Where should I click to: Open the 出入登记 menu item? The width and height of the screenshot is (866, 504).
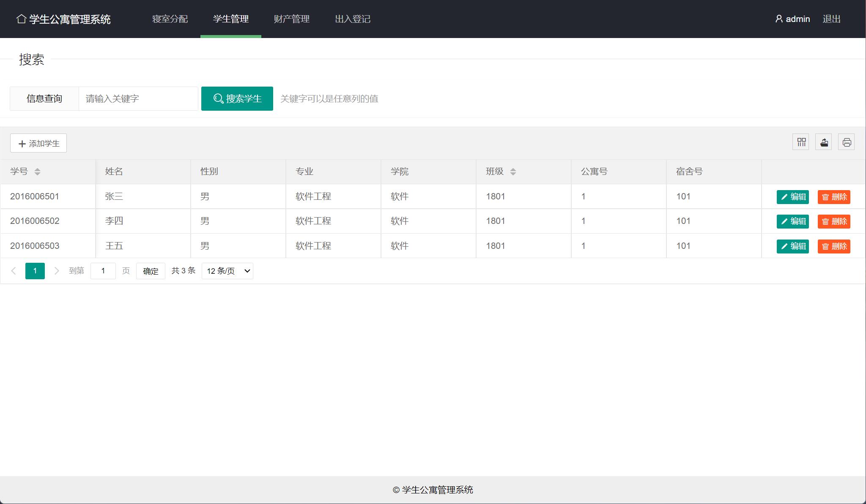point(353,19)
